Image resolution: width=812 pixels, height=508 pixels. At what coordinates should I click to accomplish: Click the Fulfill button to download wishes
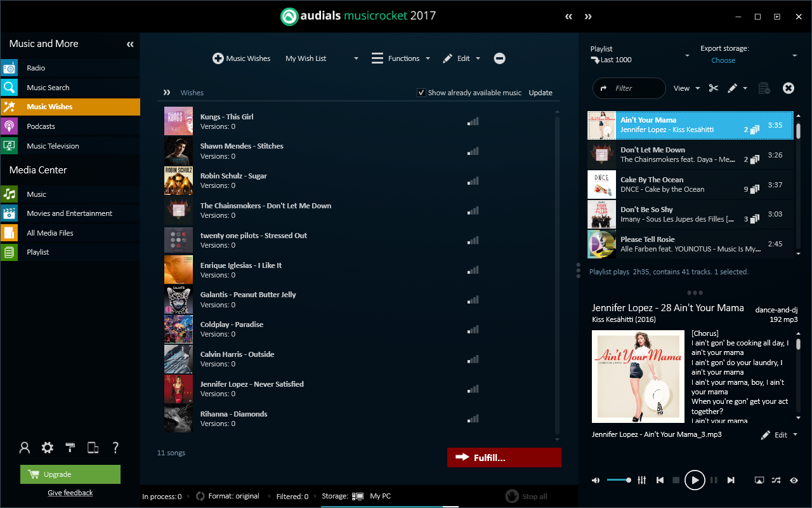click(504, 457)
